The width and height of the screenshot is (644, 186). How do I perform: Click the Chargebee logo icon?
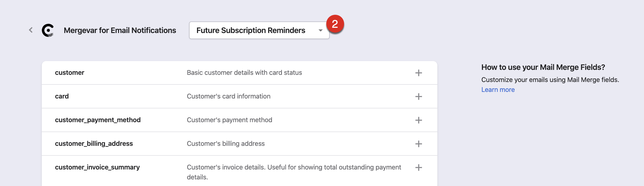point(48,30)
